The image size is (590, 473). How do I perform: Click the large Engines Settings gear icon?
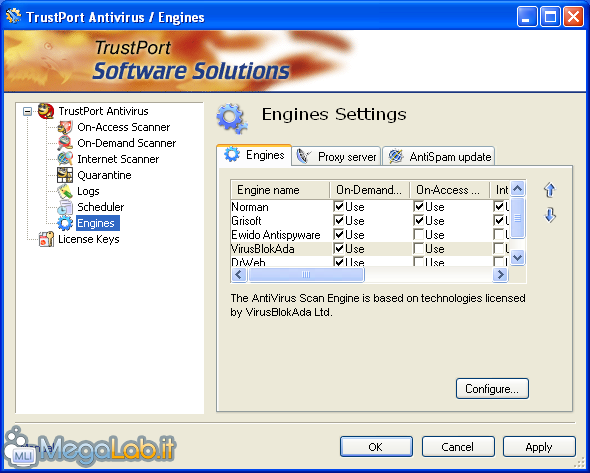(x=232, y=119)
